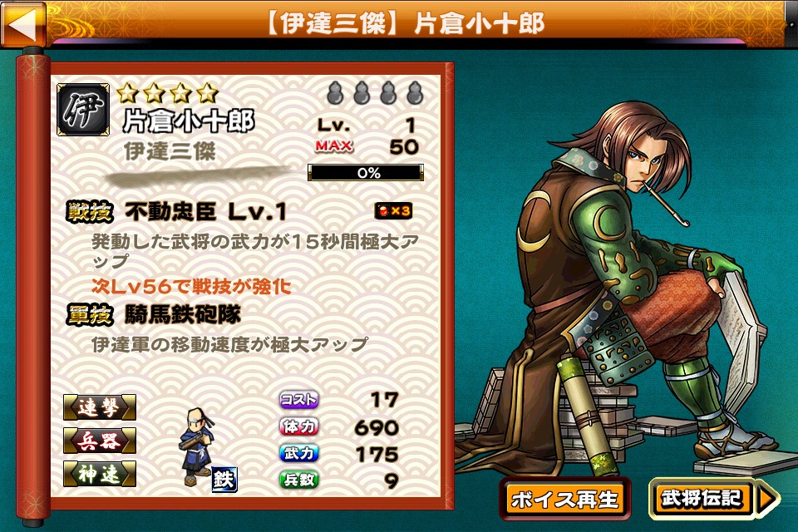The width and height of the screenshot is (798, 532).
Task: Tap the back arrow at top left
Action: pos(23,23)
